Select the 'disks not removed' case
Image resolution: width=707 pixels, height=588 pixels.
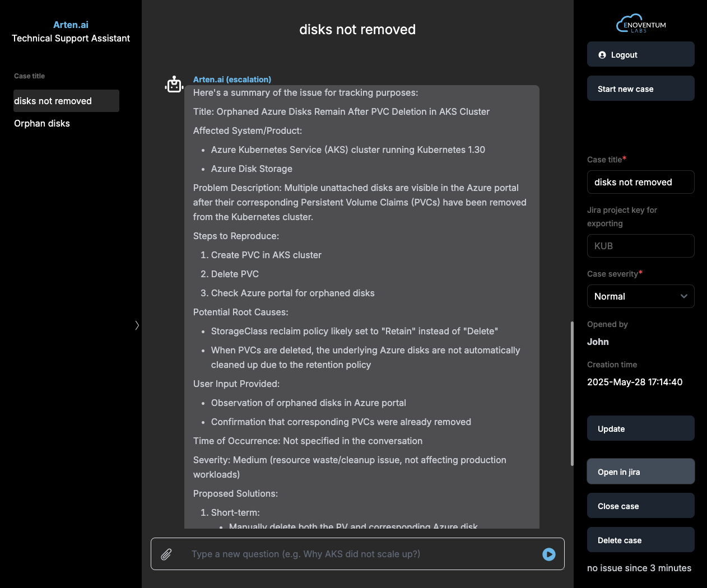coord(67,101)
